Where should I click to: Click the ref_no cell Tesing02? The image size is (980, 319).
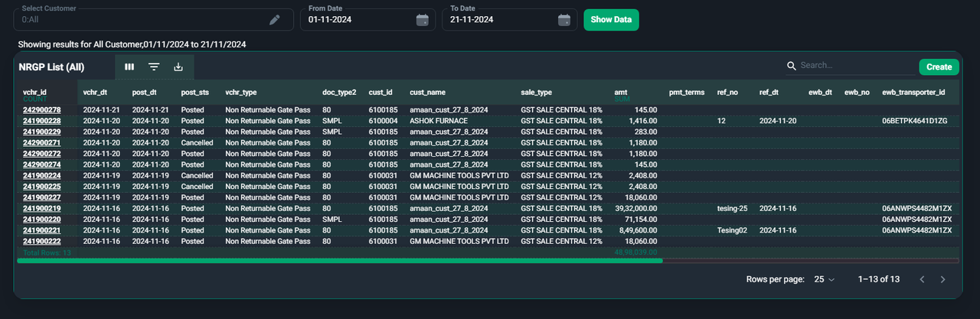tap(732, 230)
